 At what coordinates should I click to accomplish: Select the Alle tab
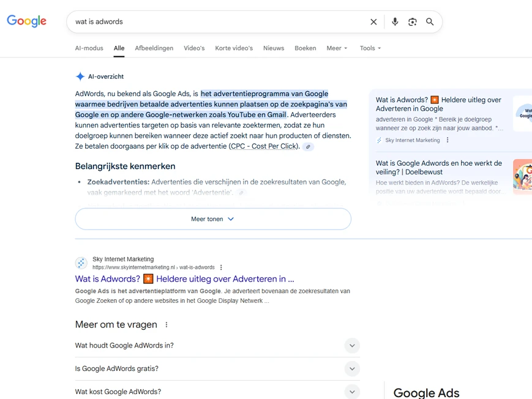tap(119, 48)
